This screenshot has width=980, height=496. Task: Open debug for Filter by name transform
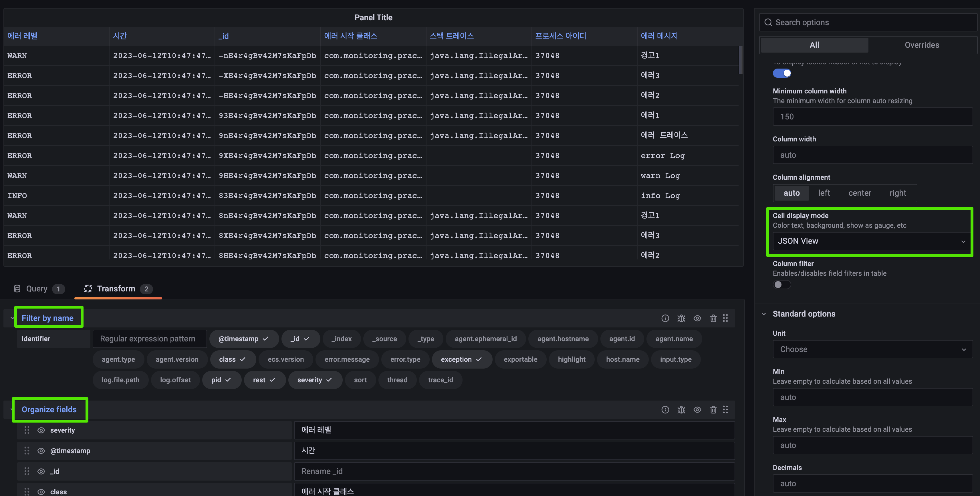coord(681,318)
